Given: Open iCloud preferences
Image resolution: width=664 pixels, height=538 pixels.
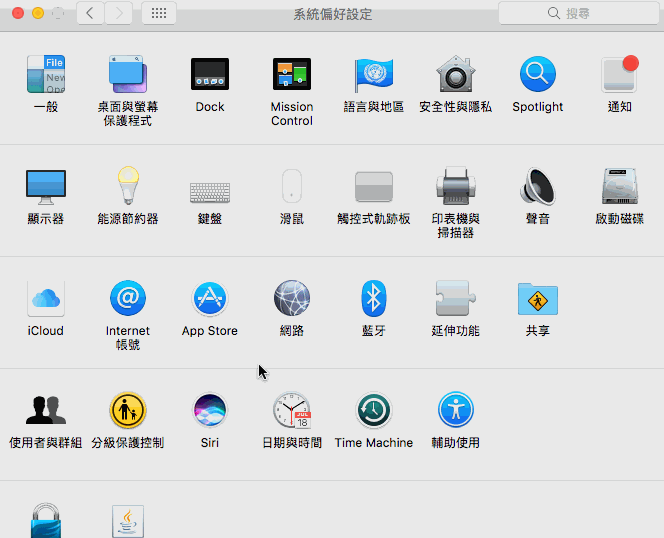Looking at the screenshot, I should 46,298.
